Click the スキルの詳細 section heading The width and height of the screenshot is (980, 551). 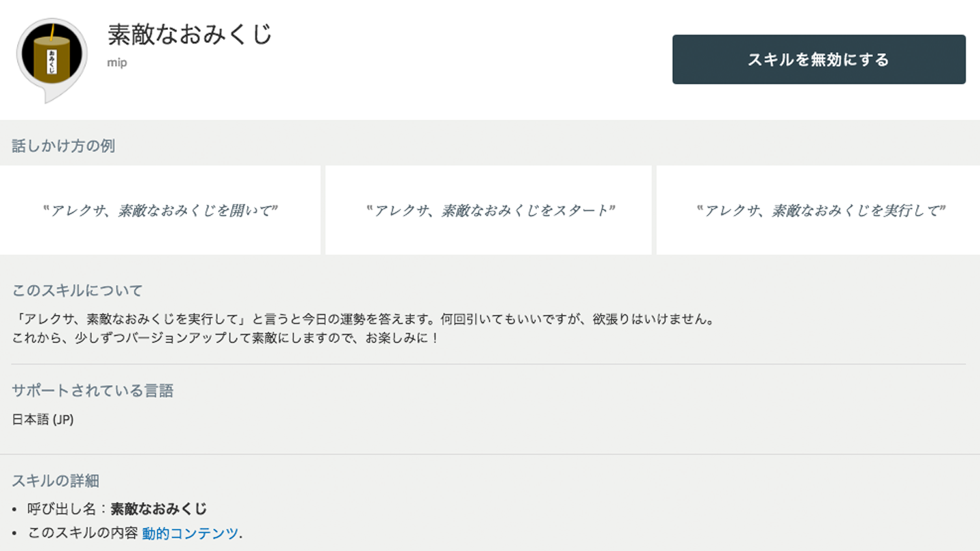click(x=56, y=481)
